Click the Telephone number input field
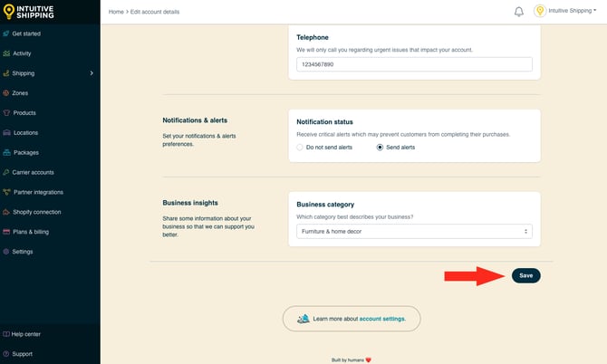This screenshot has width=607, height=364. (x=414, y=65)
